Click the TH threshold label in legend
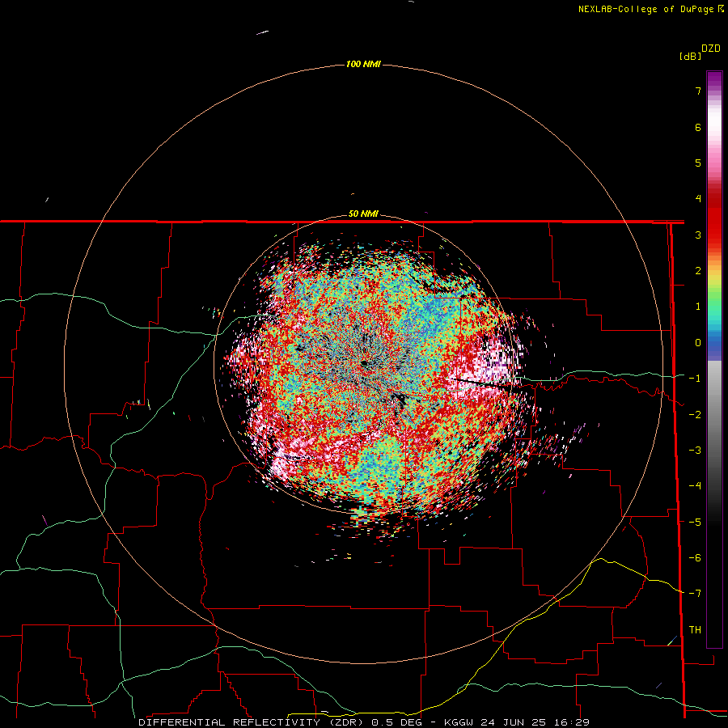This screenshot has height=728, width=728. (x=695, y=629)
